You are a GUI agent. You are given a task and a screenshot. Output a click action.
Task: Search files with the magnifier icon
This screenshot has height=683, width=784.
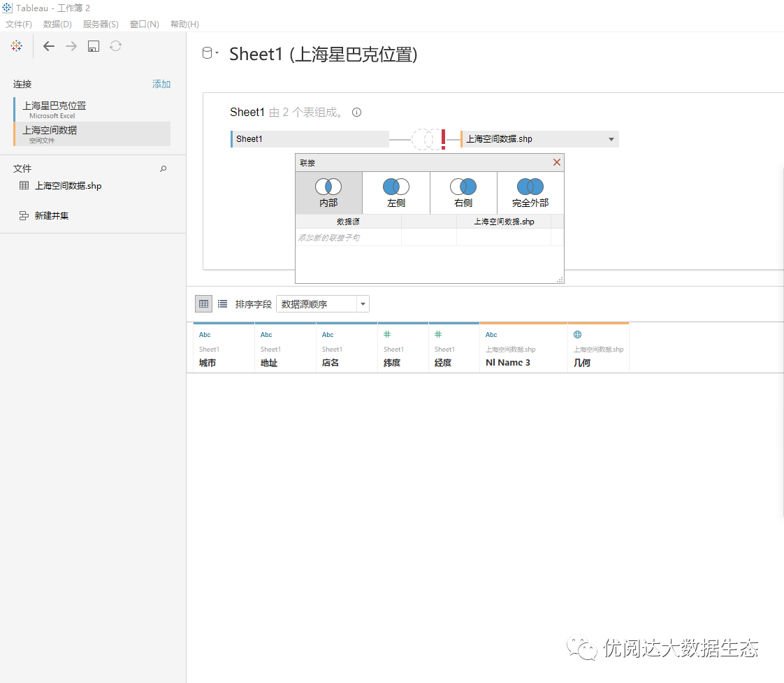coord(163,168)
